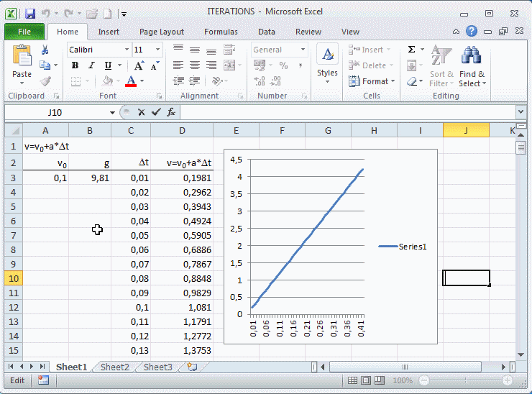532x394 pixels.
Task: Toggle Underline formatting
Action: [106, 65]
